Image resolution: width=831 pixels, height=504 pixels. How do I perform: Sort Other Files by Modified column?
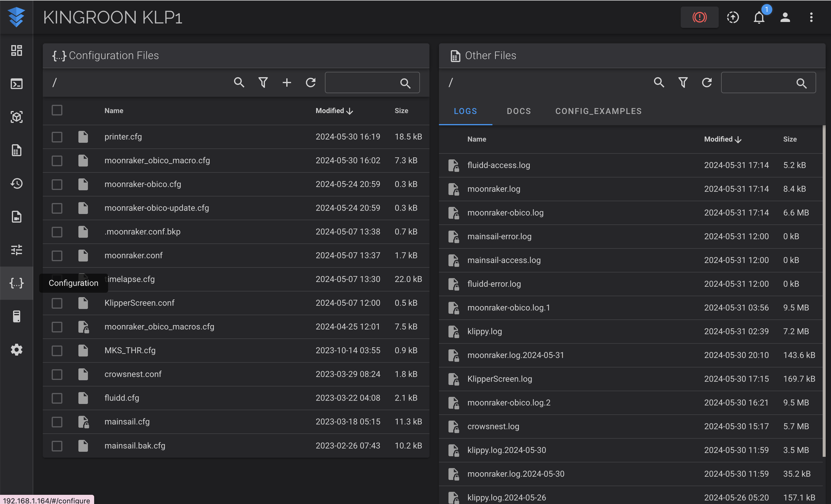722,139
